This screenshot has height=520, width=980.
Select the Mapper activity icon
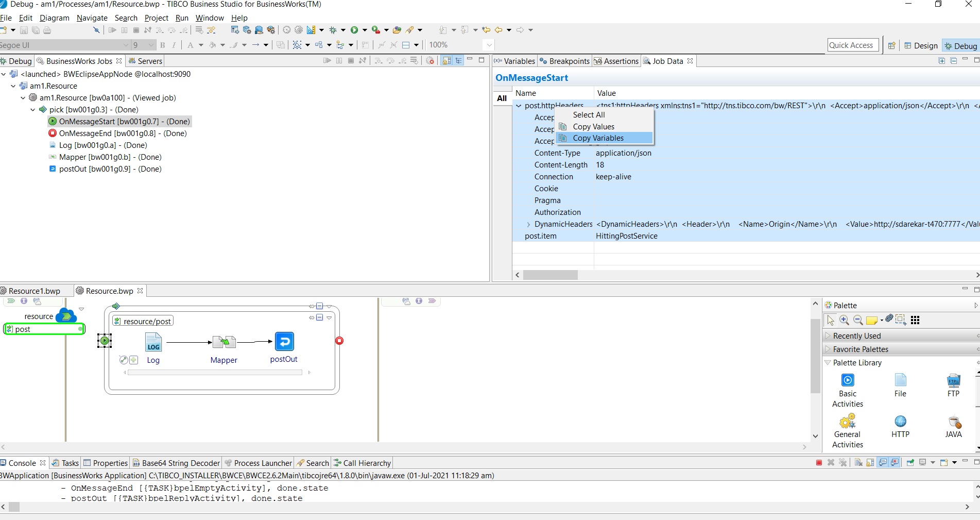click(x=224, y=342)
